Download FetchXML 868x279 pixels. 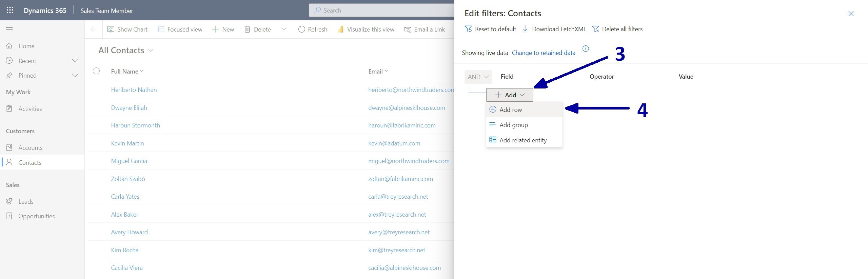tap(555, 29)
